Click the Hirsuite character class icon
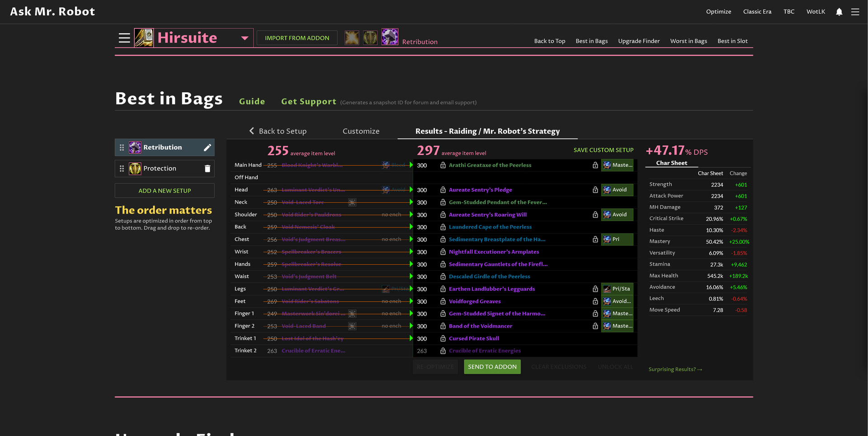The width and height of the screenshot is (868, 436). coord(144,38)
